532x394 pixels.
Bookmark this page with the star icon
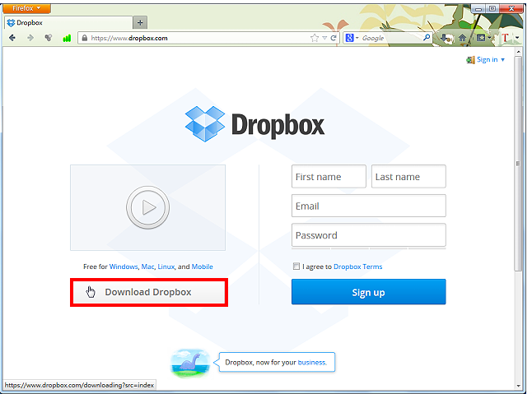(315, 38)
